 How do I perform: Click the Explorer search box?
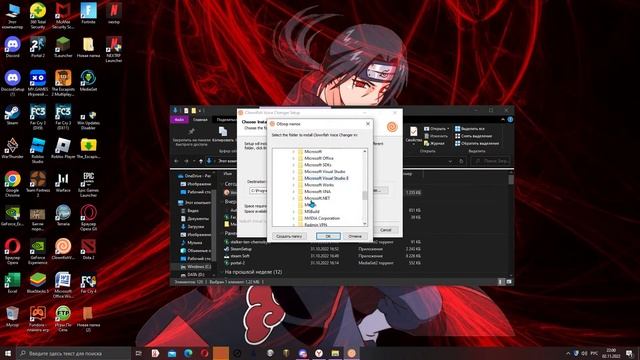[x=490, y=161]
